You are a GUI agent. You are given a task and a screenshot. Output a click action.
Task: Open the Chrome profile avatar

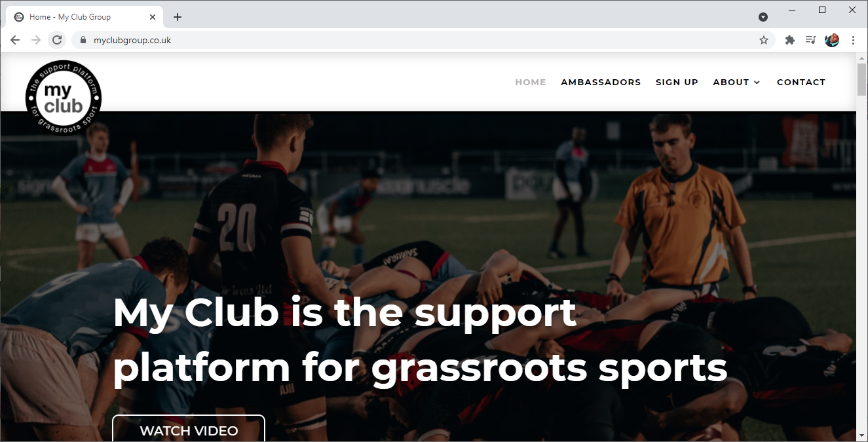pyautogui.click(x=832, y=40)
